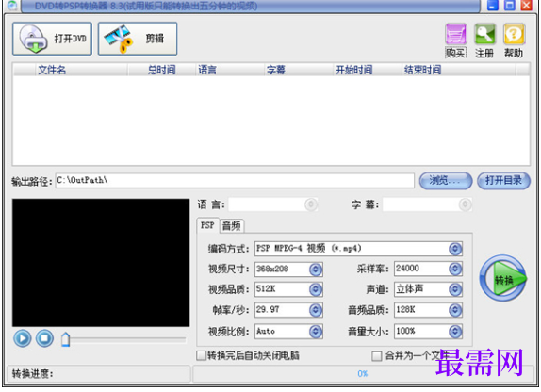
Task: Click the 语言 column header
Action: (x=230, y=70)
